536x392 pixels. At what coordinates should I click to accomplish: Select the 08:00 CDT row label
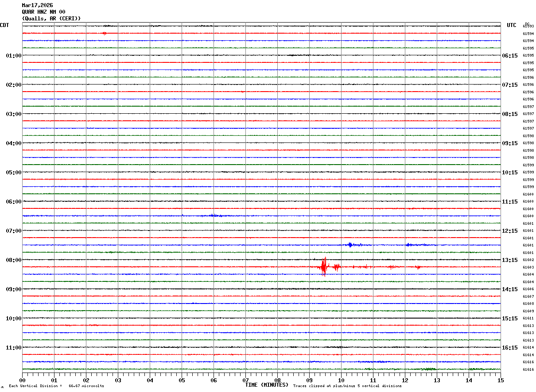(13, 260)
